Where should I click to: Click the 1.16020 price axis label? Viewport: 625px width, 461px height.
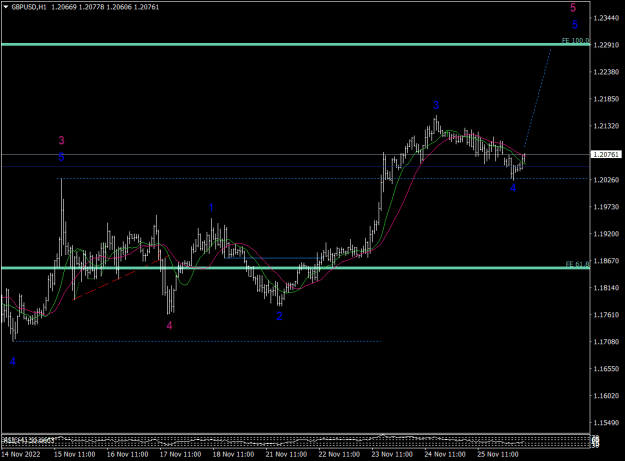click(605, 396)
